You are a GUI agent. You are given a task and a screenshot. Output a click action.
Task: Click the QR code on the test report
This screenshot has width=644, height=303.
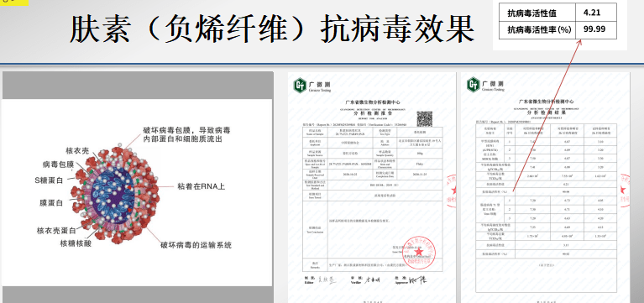(x=424, y=118)
